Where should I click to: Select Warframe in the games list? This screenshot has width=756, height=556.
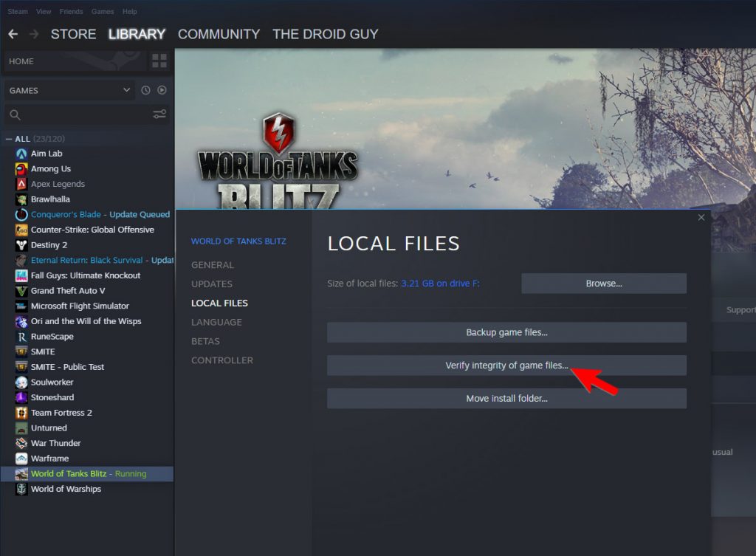[87, 459]
